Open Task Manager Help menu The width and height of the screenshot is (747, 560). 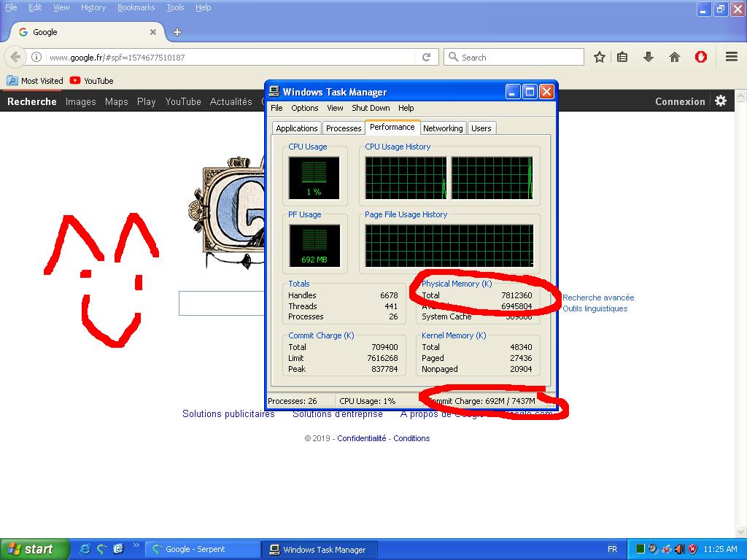[x=406, y=108]
